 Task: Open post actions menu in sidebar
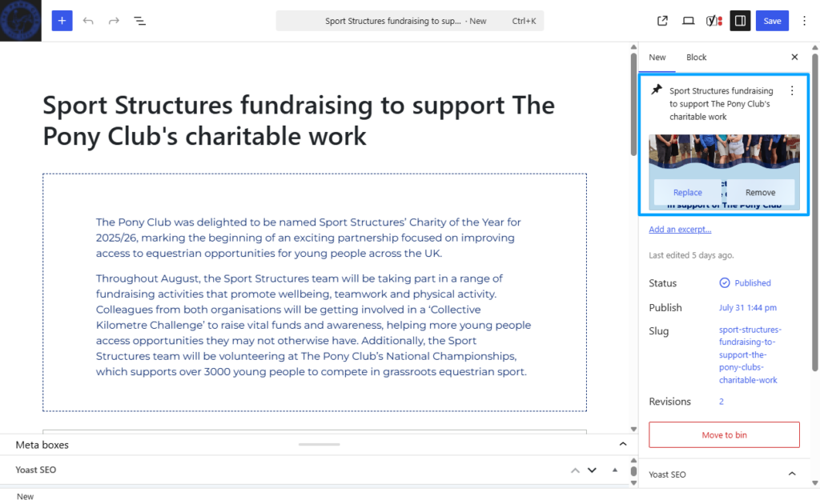(792, 91)
